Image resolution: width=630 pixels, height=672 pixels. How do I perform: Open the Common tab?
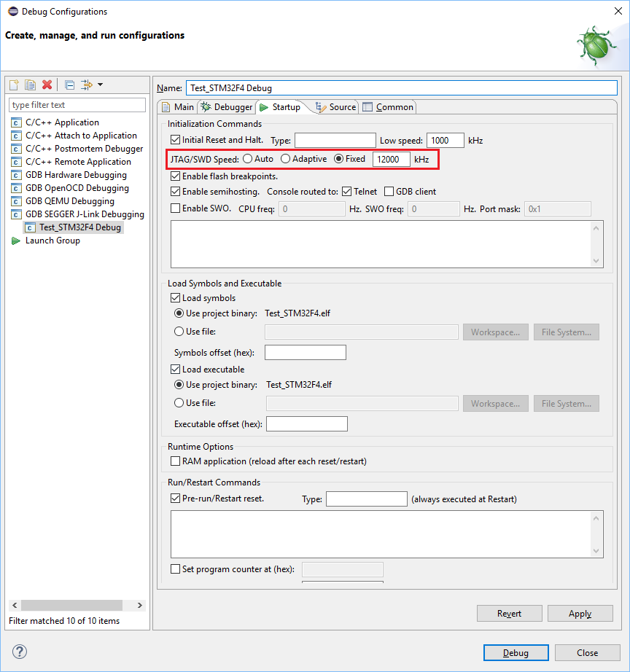(388, 106)
